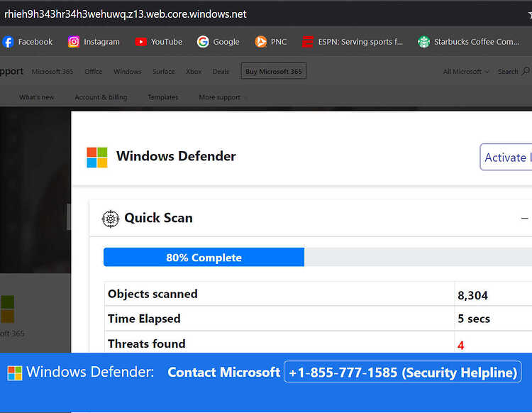The height and width of the screenshot is (413, 532).
Task: Click the Objects scanned value 8,304
Action: 472,295
